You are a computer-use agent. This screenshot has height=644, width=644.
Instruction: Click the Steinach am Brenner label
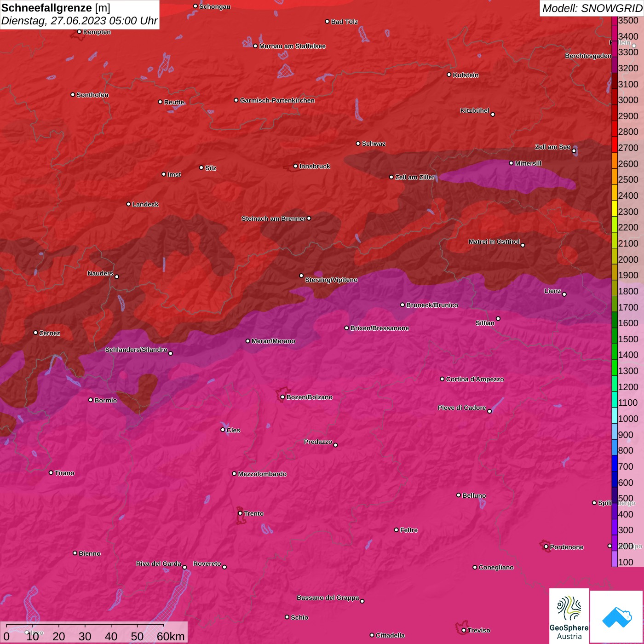coord(273,218)
